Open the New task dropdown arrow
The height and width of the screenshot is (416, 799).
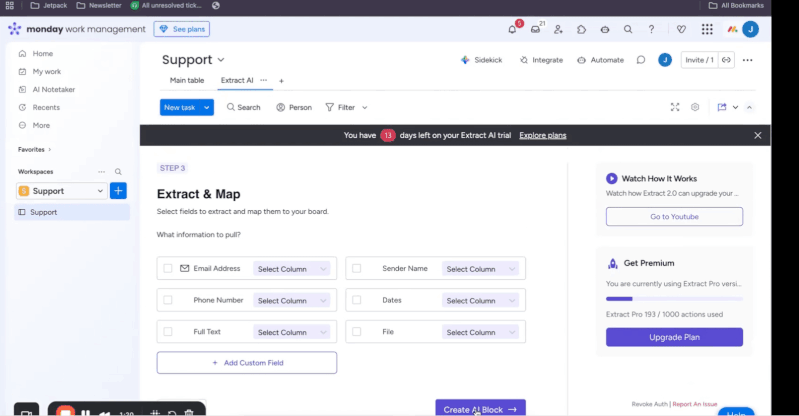click(206, 108)
